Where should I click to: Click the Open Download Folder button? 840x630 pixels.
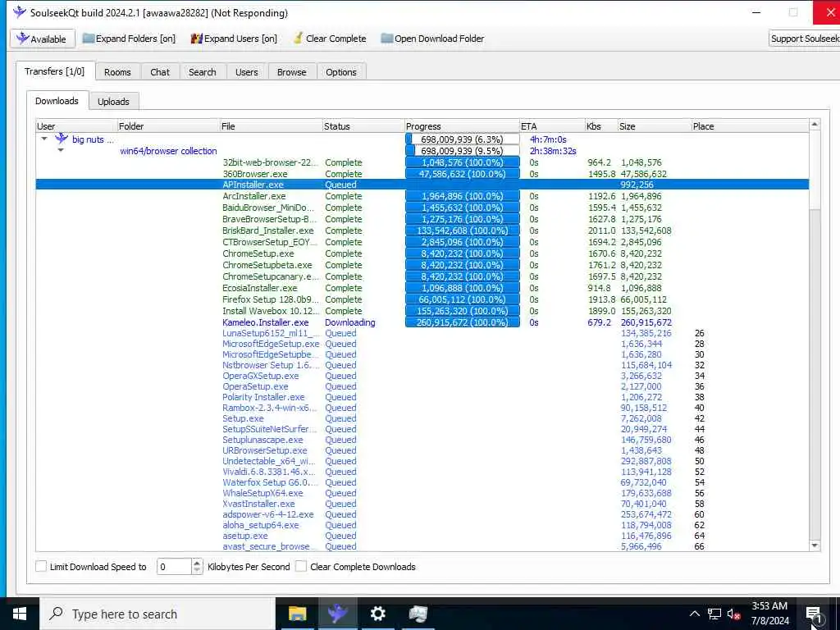pyautogui.click(x=432, y=39)
